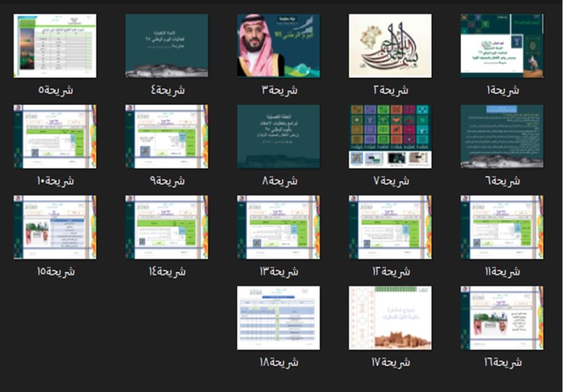
Task: Open slide 6 with paragraph text
Action: tap(502, 136)
